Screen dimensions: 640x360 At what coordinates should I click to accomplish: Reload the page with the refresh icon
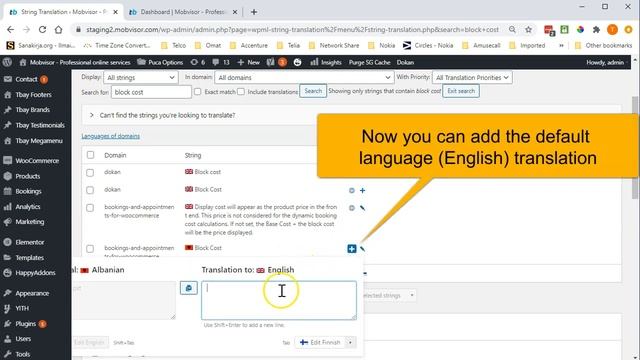[42, 29]
